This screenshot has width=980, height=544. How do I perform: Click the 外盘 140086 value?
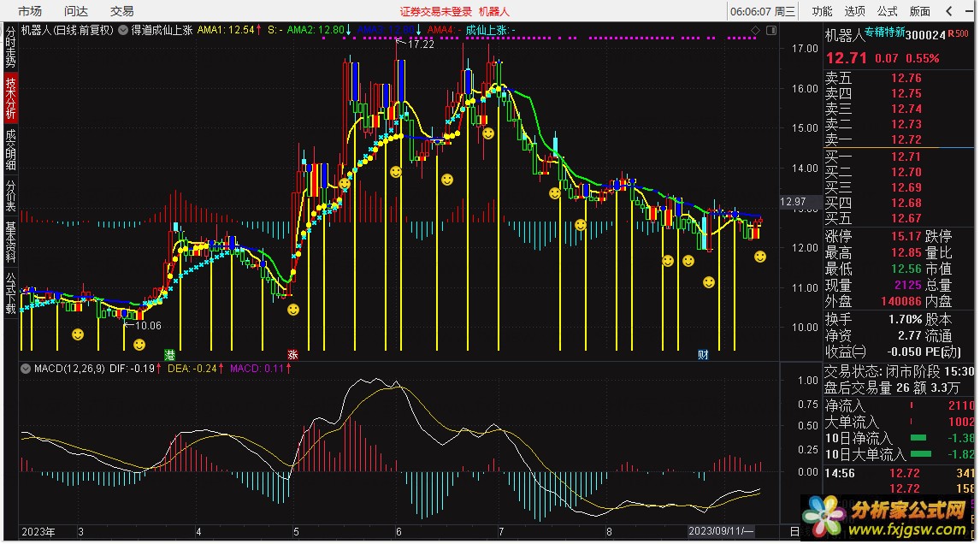(901, 301)
